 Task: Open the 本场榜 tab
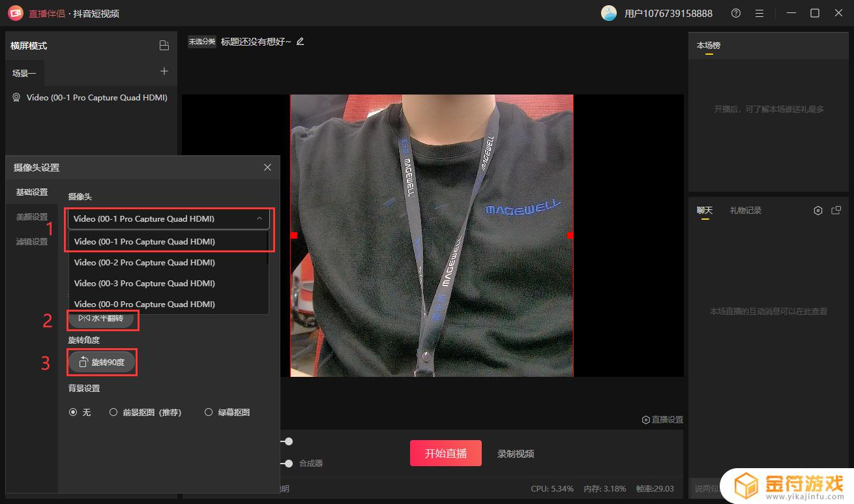click(x=709, y=46)
